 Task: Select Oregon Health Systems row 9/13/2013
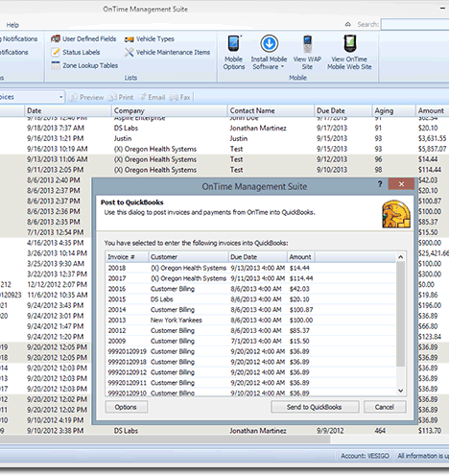point(224,159)
